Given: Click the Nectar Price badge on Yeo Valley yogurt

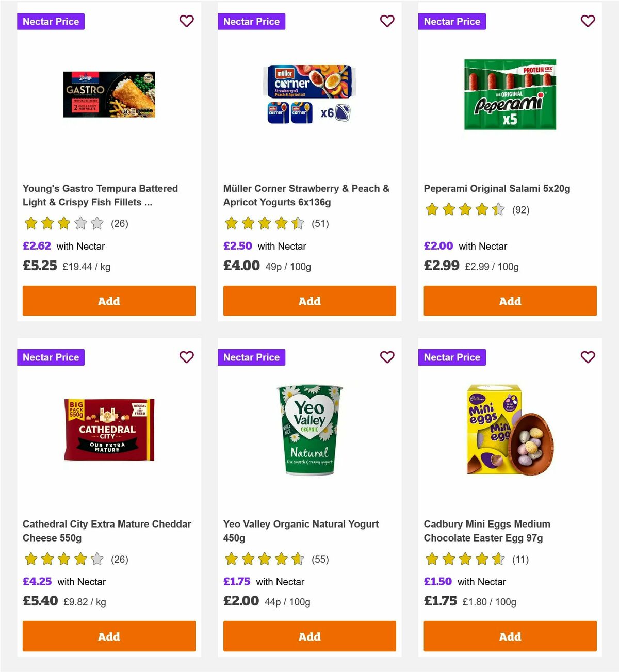Looking at the screenshot, I should [x=251, y=357].
